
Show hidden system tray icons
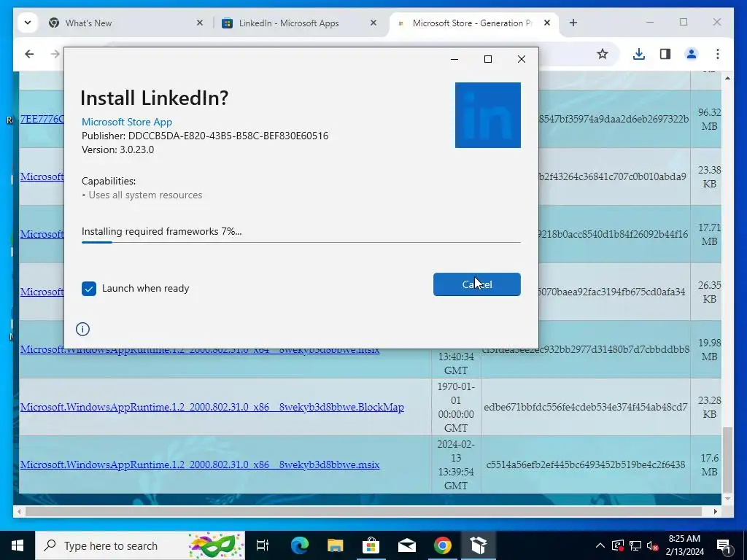tap(600, 545)
